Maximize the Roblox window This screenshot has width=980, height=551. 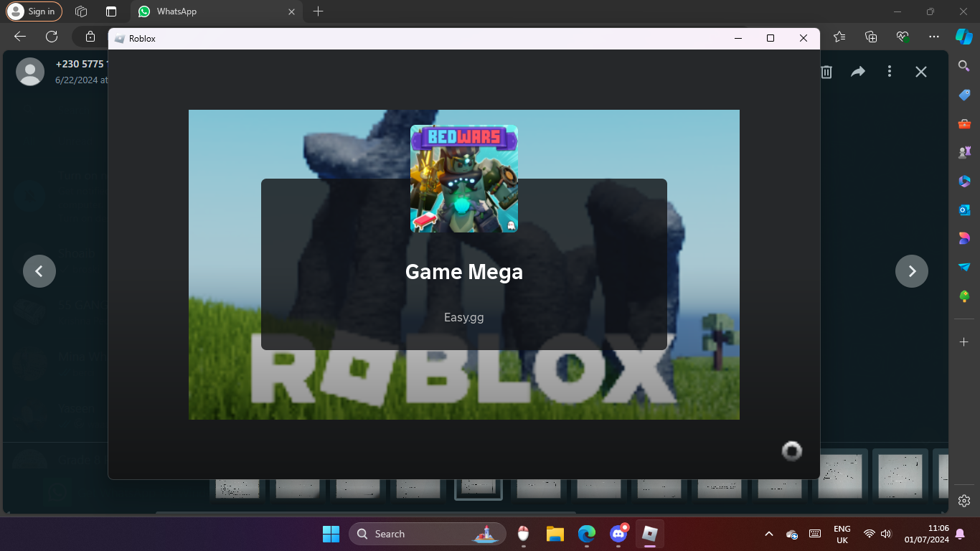(771, 39)
